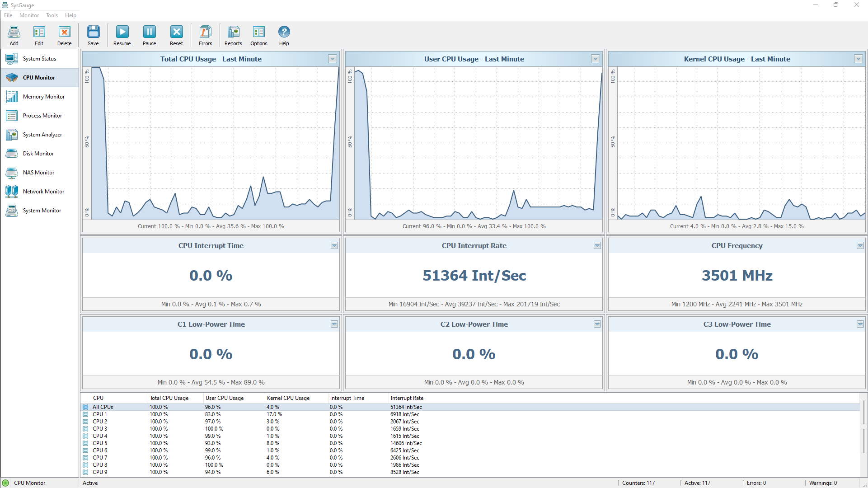Viewport: 868px width, 488px height.
Task: Open the CPU Monitor sidebar icon
Action: coord(39,77)
